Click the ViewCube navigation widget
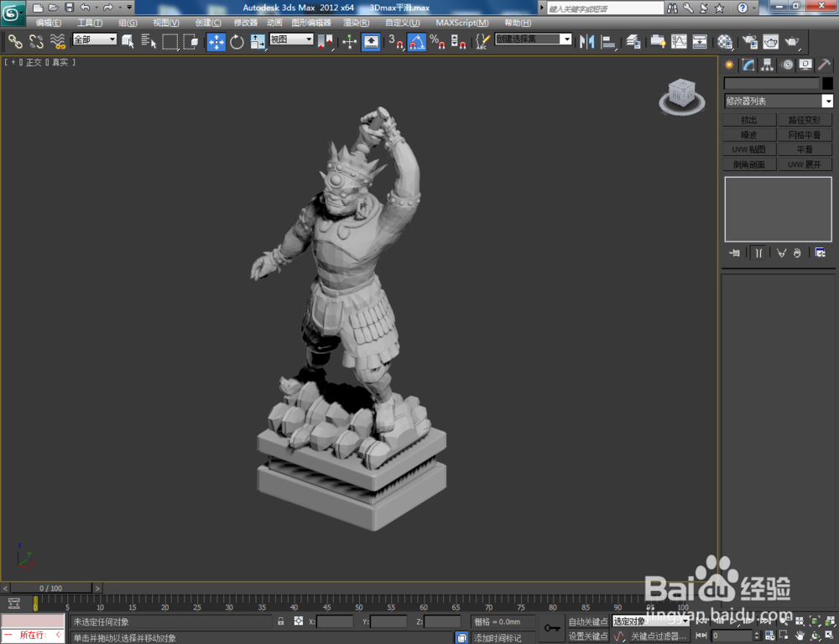Screen dimensions: 839x644 (x=681, y=96)
